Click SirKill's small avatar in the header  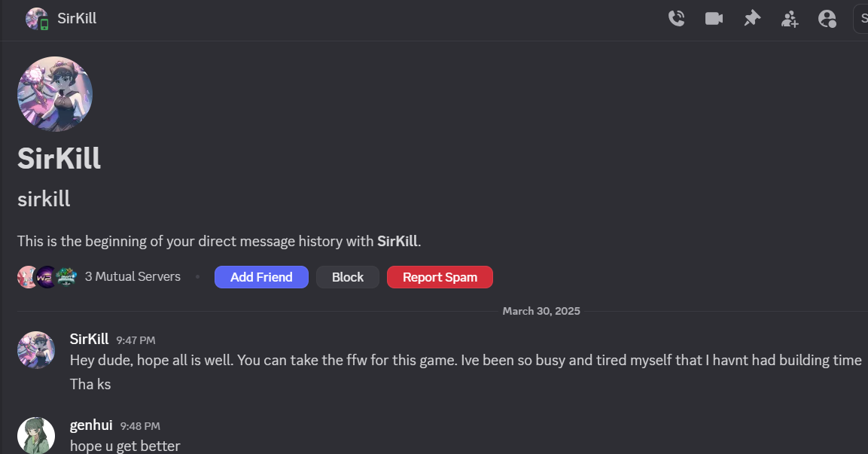point(36,19)
